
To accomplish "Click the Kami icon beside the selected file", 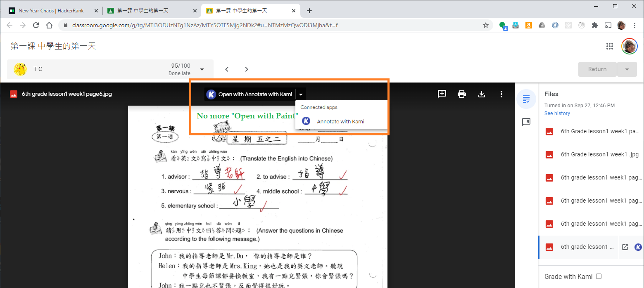I will point(638,247).
